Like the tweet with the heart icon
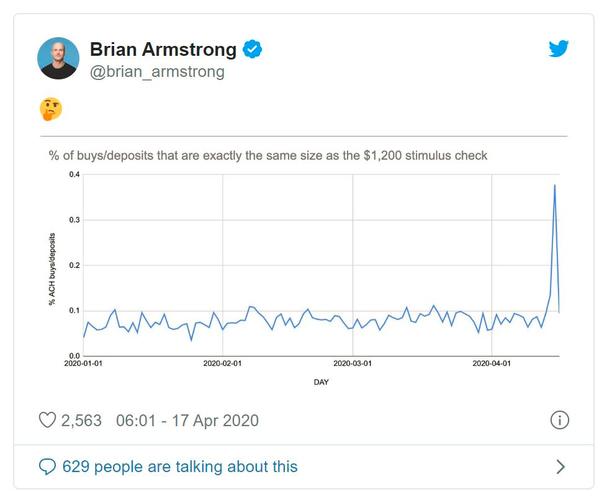This screenshot has width=612, height=500. click(47, 420)
